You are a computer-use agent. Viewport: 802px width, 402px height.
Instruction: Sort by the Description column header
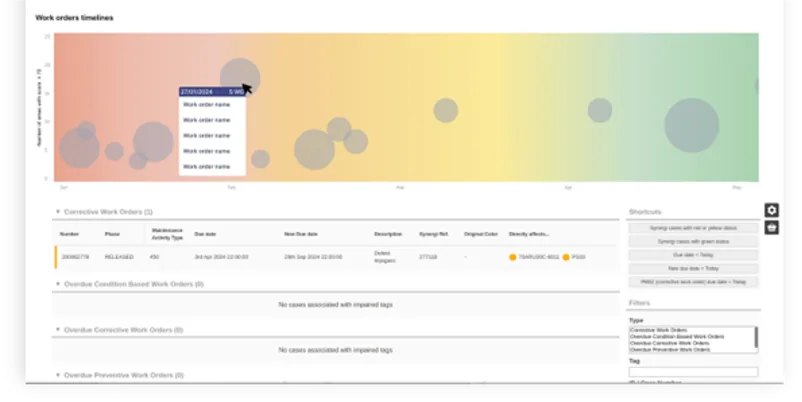[388, 234]
